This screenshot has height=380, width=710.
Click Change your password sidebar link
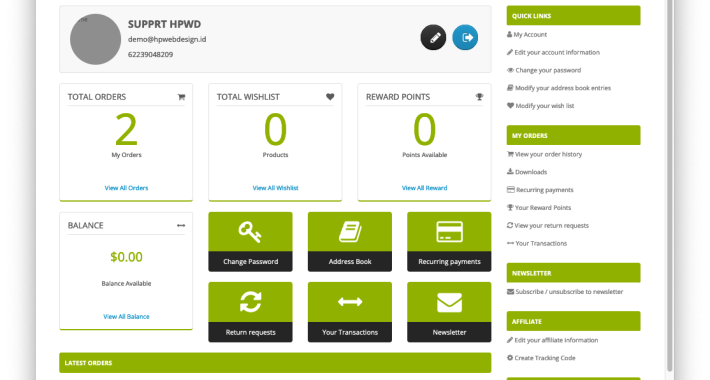point(548,70)
